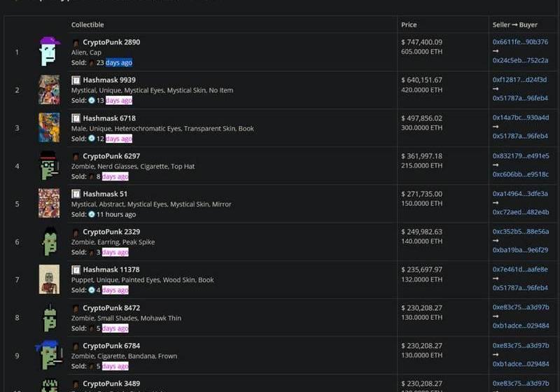Open seller address 0x832179...e491e5
The image size is (560, 392).
click(x=521, y=155)
